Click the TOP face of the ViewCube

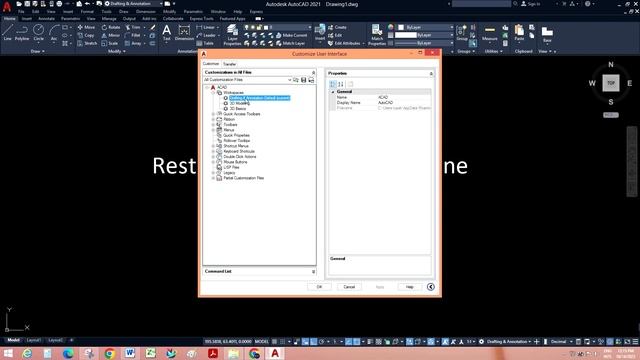611,83
